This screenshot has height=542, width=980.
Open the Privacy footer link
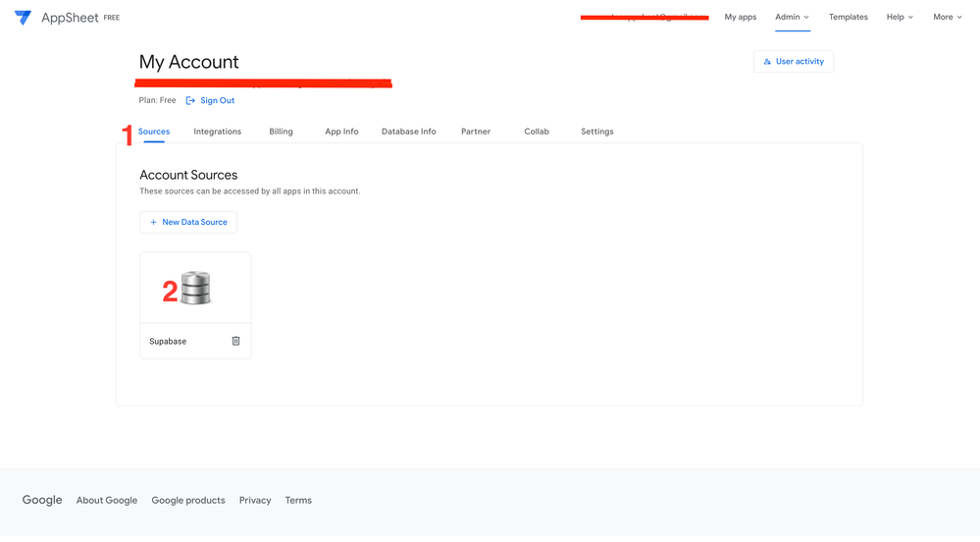(255, 500)
